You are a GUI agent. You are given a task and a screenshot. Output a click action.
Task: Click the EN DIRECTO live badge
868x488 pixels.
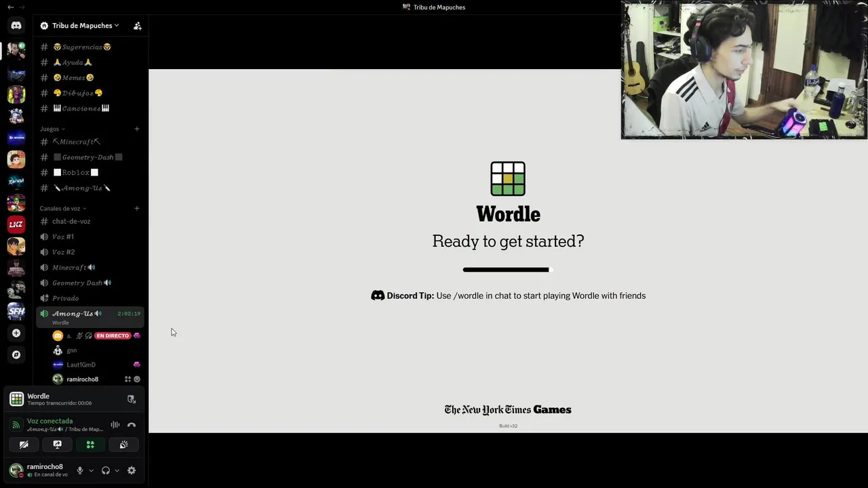[x=113, y=335]
